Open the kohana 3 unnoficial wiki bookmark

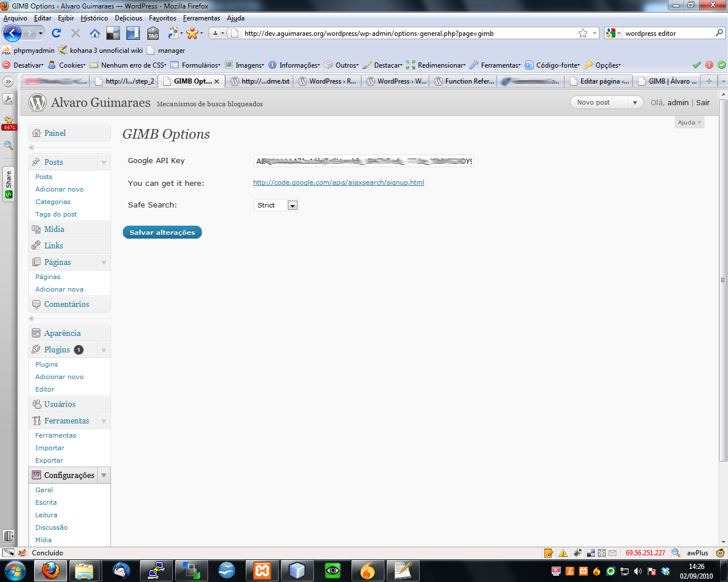click(101, 51)
